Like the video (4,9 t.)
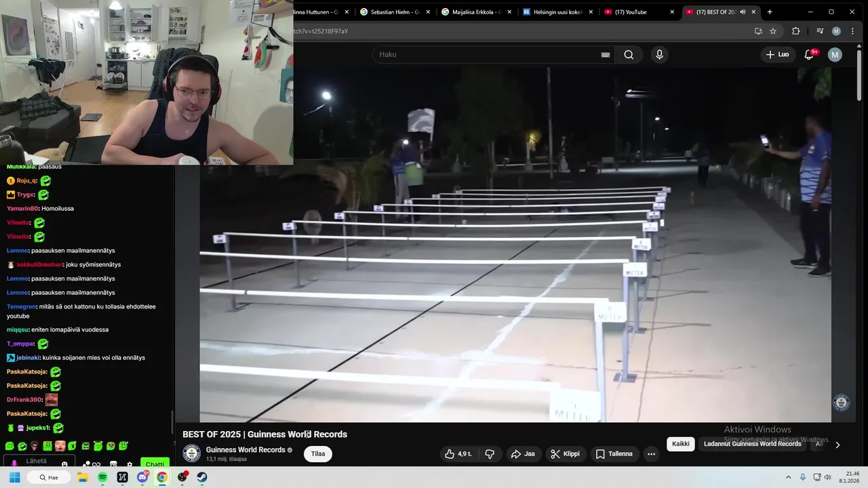868x488 pixels. click(458, 454)
